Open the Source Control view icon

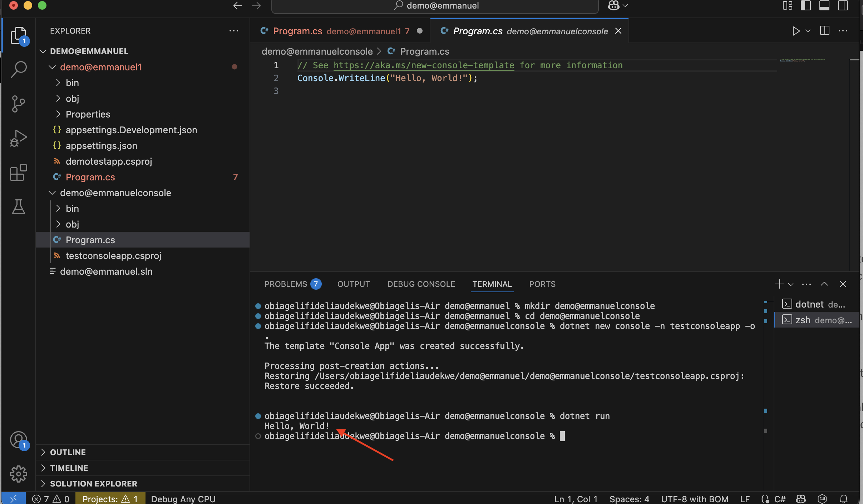point(19,104)
